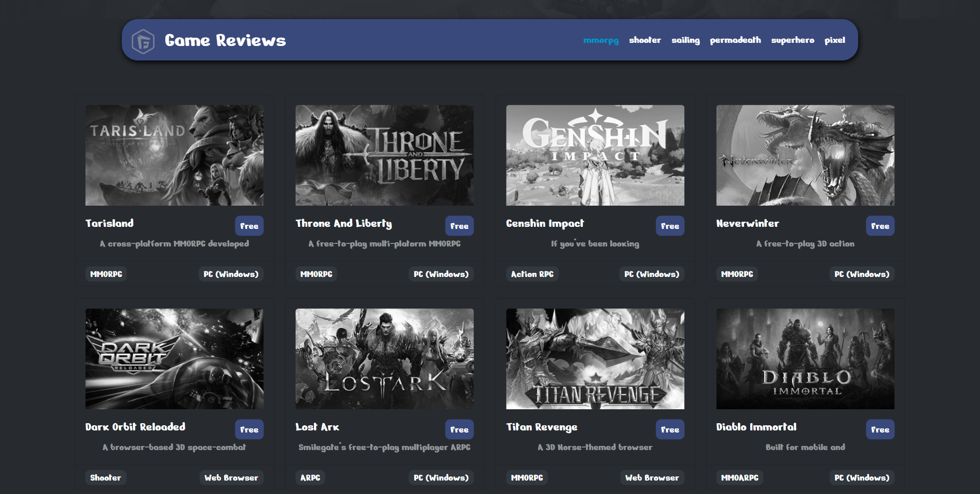Click description 'A 3D Norse-themed browser'
The image size is (980, 494).
595,447
